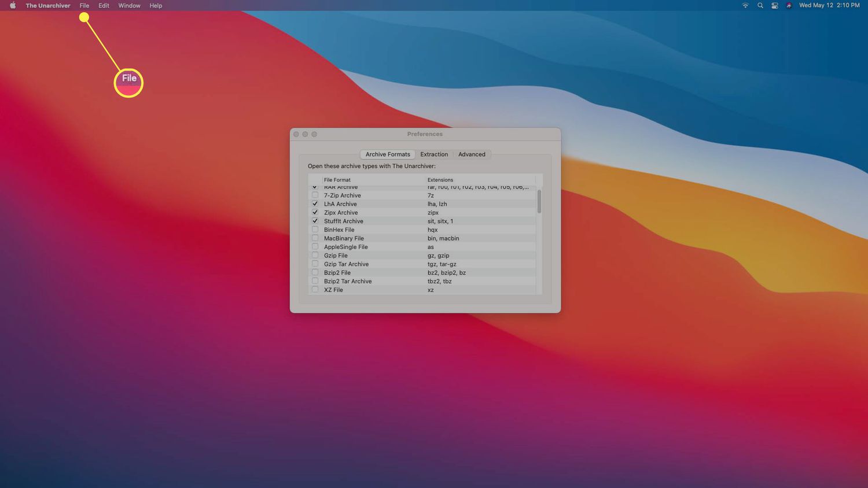Check the Gzip Tar Archive checkbox
868x488 pixels.
tap(315, 264)
